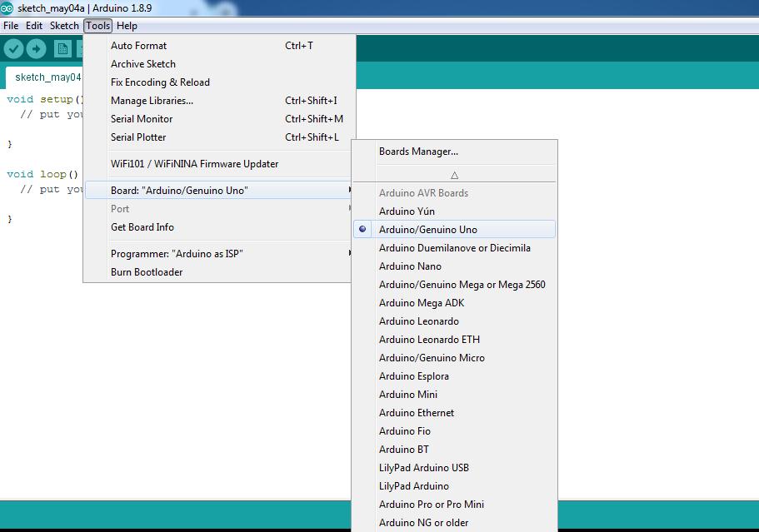The width and height of the screenshot is (759, 532).
Task: Open Manage Libraries...
Action: [x=217, y=101]
